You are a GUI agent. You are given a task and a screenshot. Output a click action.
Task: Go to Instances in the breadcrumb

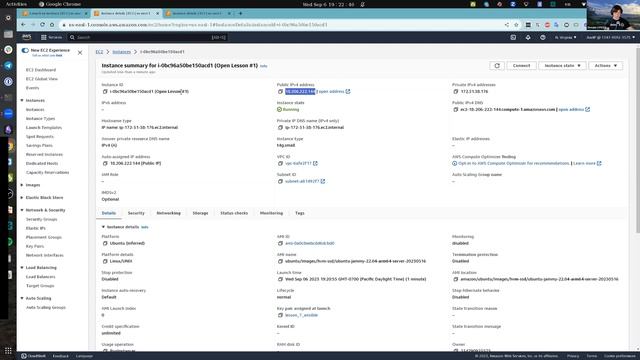tap(122, 52)
